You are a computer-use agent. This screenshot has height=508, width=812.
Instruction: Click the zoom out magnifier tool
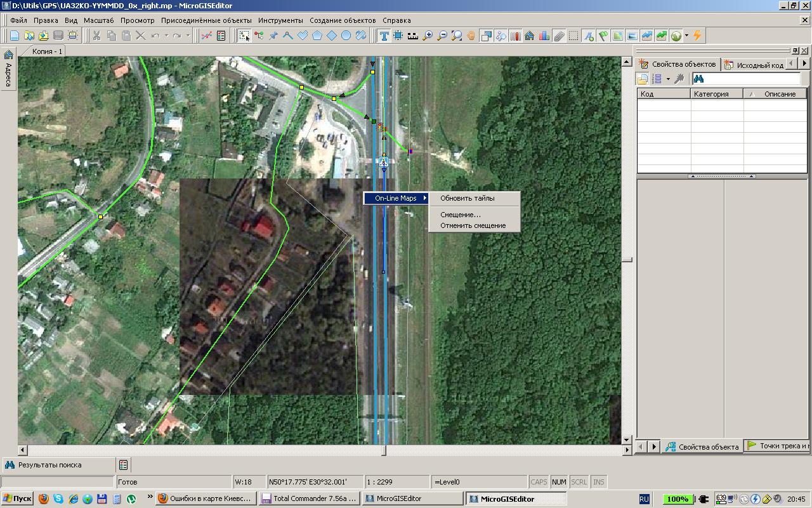[442, 36]
